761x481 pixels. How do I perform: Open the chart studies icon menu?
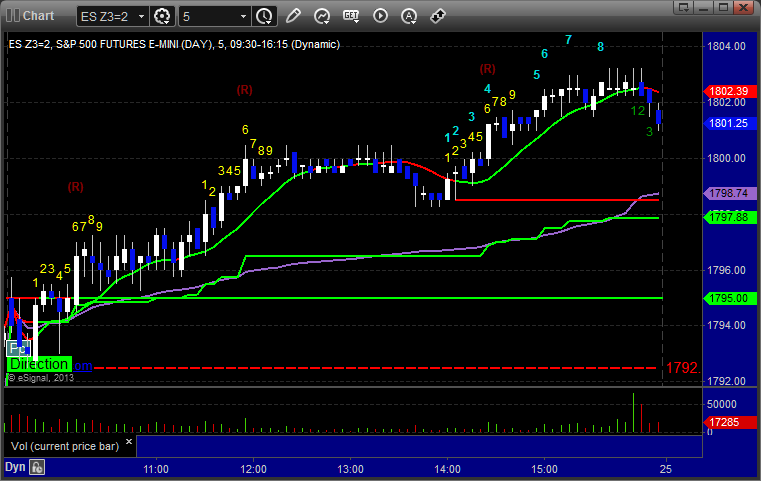[322, 16]
